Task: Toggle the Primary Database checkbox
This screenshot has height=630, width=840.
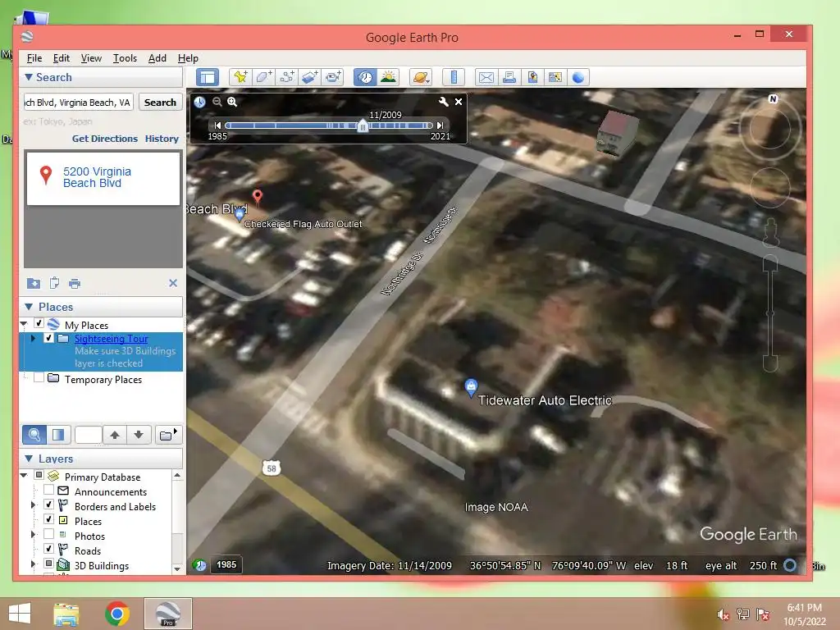Action: click(39, 475)
